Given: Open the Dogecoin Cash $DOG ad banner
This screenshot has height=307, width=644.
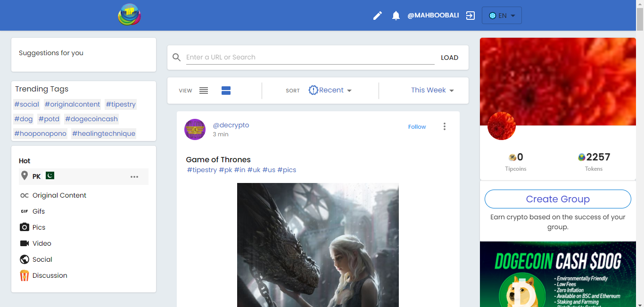Looking at the screenshot, I should click(x=558, y=274).
